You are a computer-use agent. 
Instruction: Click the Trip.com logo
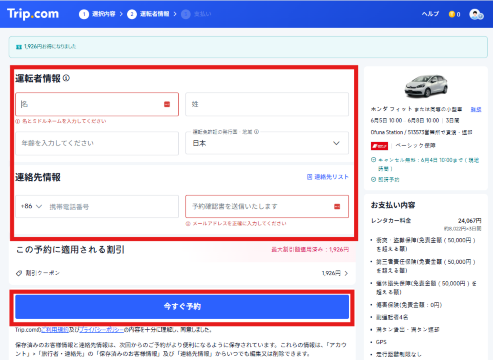[33, 14]
